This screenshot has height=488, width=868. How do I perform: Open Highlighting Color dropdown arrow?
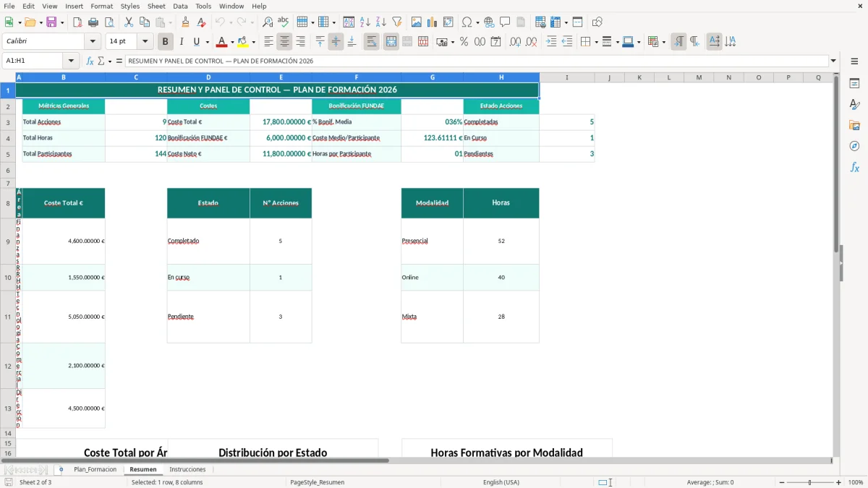click(253, 42)
